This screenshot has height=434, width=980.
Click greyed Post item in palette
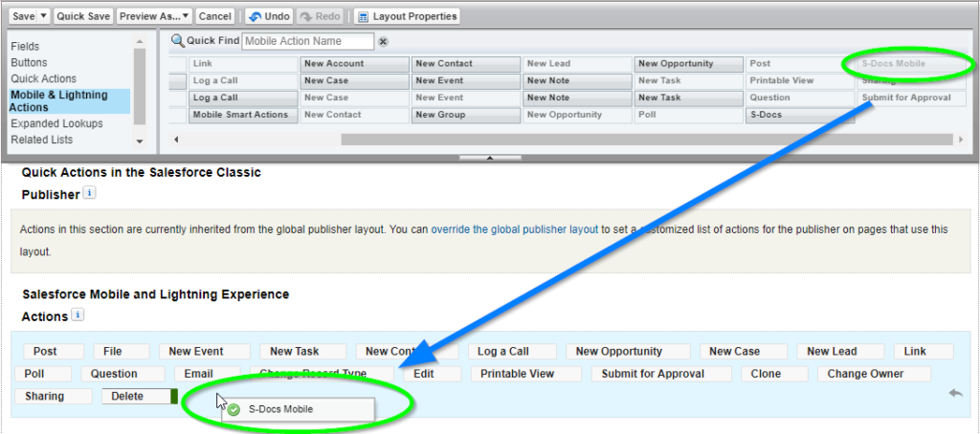[x=800, y=64]
